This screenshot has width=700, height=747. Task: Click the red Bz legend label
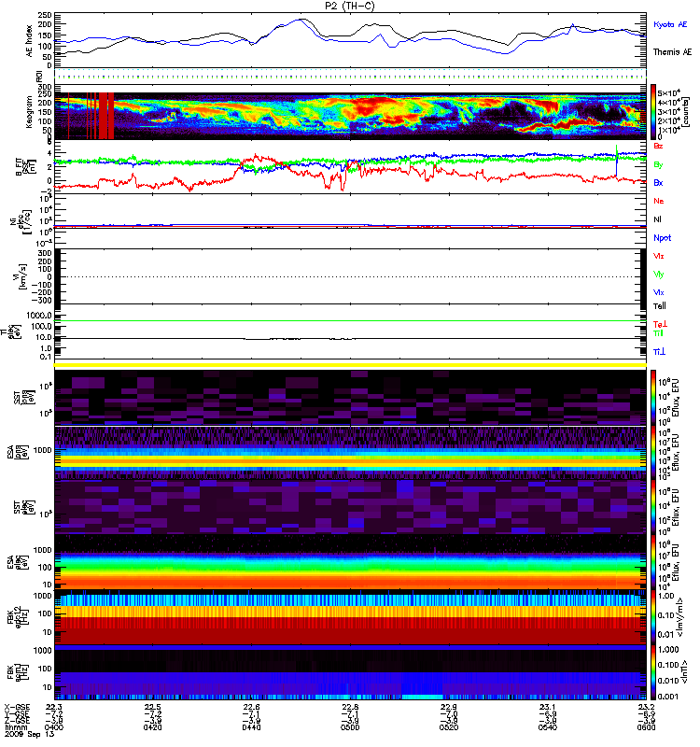pos(659,146)
